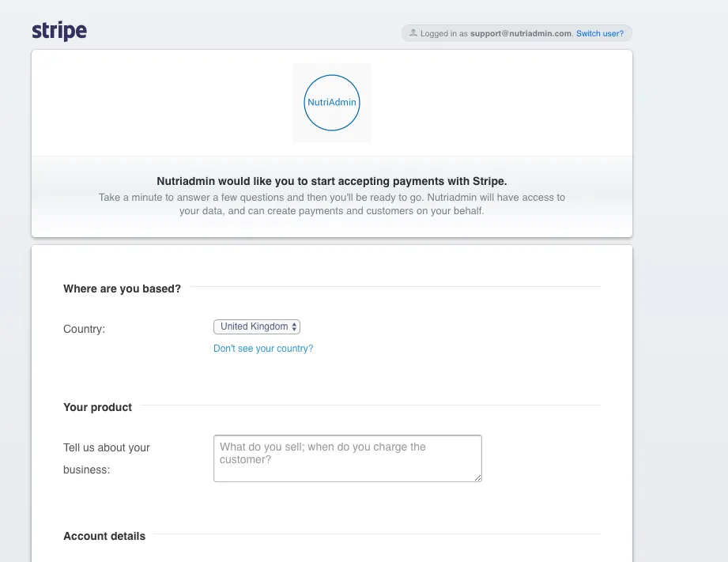
Task: Click the "Account details" section heading
Action: click(x=104, y=536)
